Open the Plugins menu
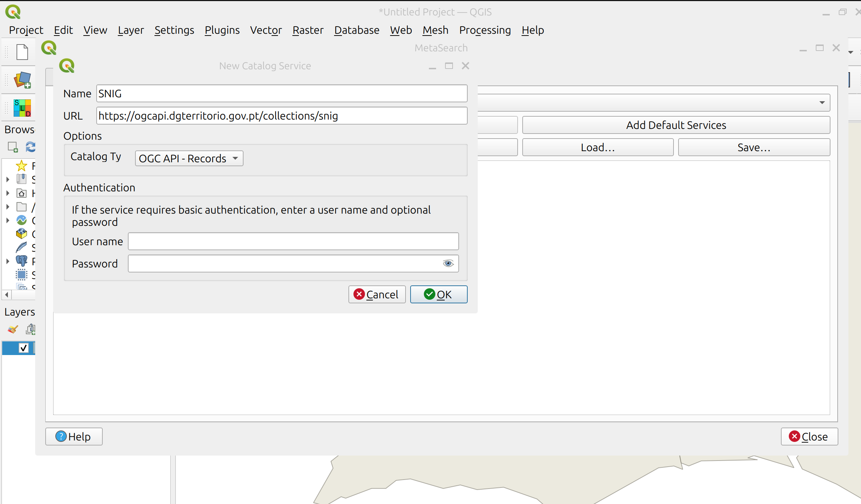 point(222,30)
